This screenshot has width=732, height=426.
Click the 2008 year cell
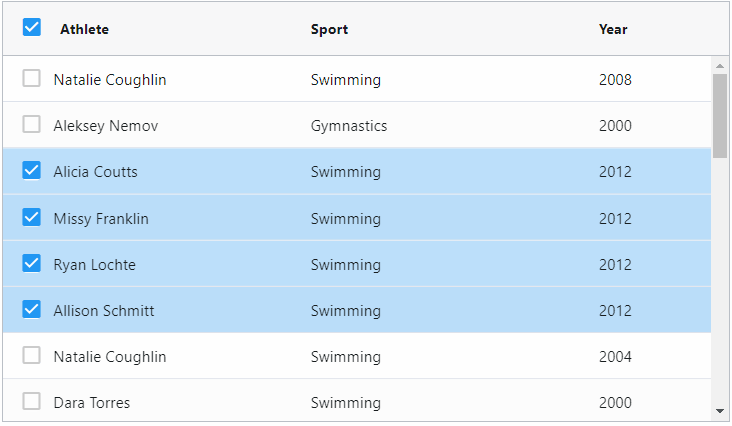pyautogui.click(x=615, y=80)
